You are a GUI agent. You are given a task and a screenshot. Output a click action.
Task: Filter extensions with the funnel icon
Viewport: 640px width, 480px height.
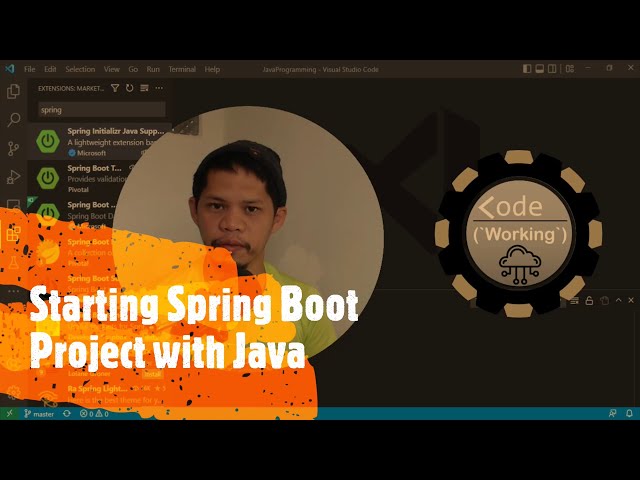(115, 88)
